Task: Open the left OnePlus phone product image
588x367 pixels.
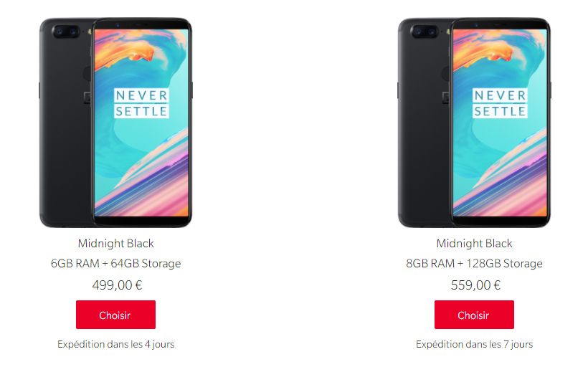Action: 116,122
